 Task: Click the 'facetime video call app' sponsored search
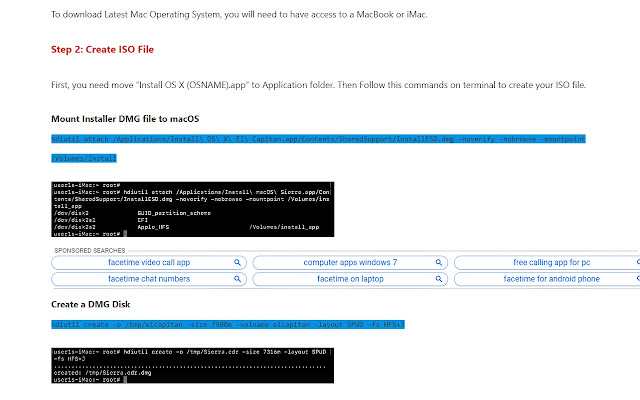coord(149,262)
